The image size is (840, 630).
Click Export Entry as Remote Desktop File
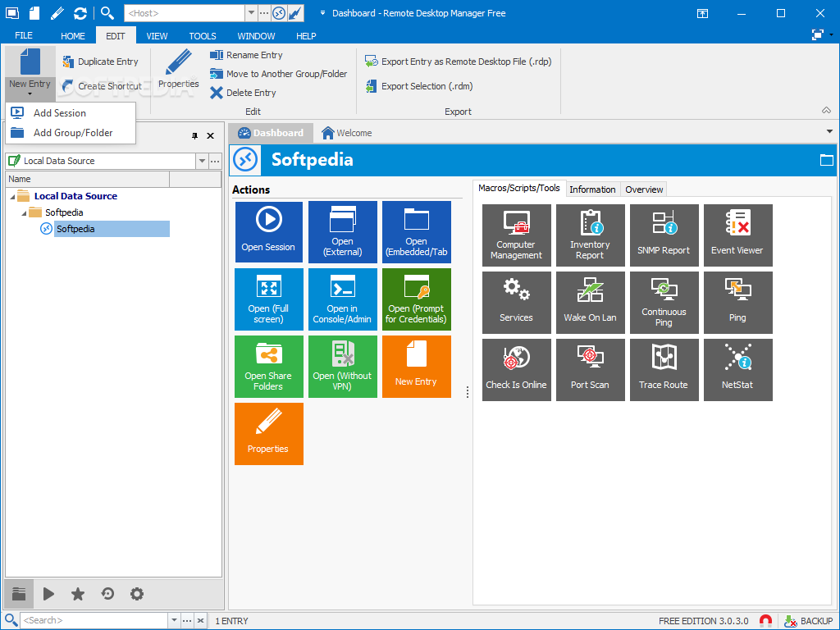pyautogui.click(x=458, y=62)
